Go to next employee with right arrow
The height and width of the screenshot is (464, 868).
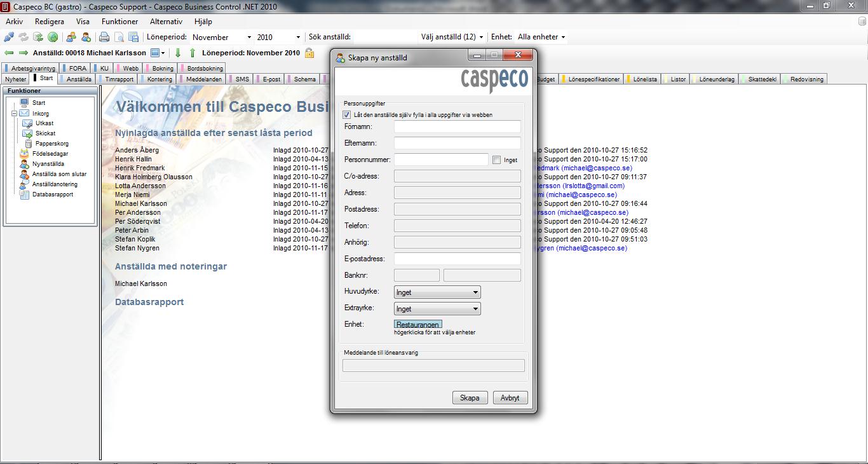click(x=24, y=53)
